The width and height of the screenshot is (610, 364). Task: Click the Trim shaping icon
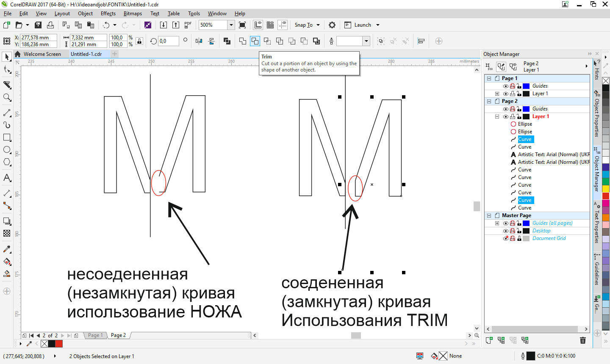point(255,41)
